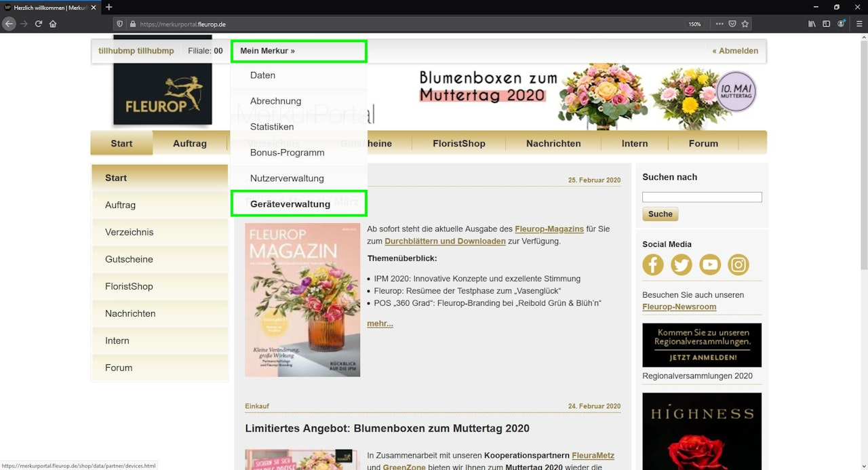
Task: Open the Start tab in top navigation
Action: pos(122,143)
